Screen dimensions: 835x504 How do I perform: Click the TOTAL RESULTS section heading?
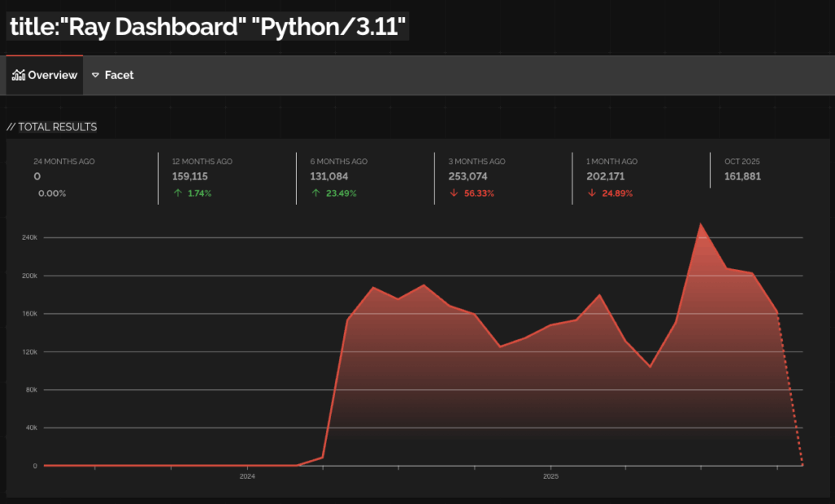point(52,126)
